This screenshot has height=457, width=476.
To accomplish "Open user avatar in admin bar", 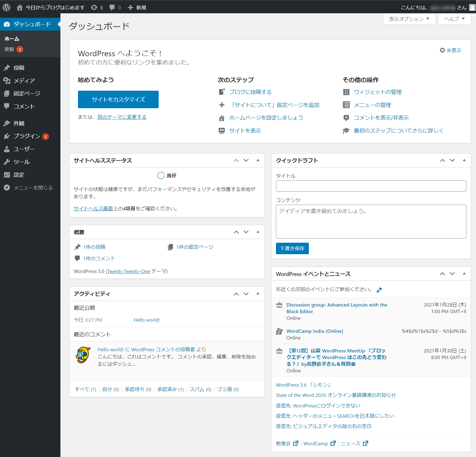I will [472, 7].
